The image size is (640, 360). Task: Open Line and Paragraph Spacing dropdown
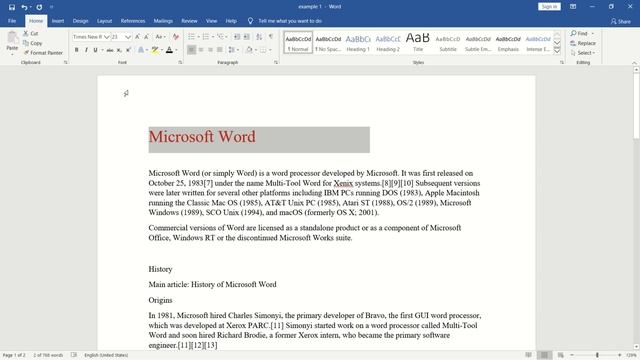click(x=233, y=50)
